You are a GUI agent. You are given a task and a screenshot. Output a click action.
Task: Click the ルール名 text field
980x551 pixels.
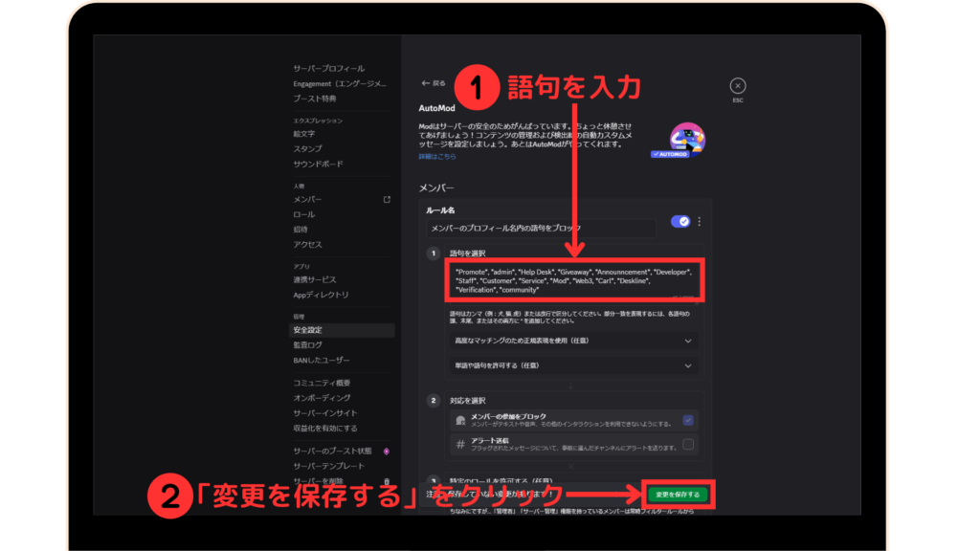point(542,228)
